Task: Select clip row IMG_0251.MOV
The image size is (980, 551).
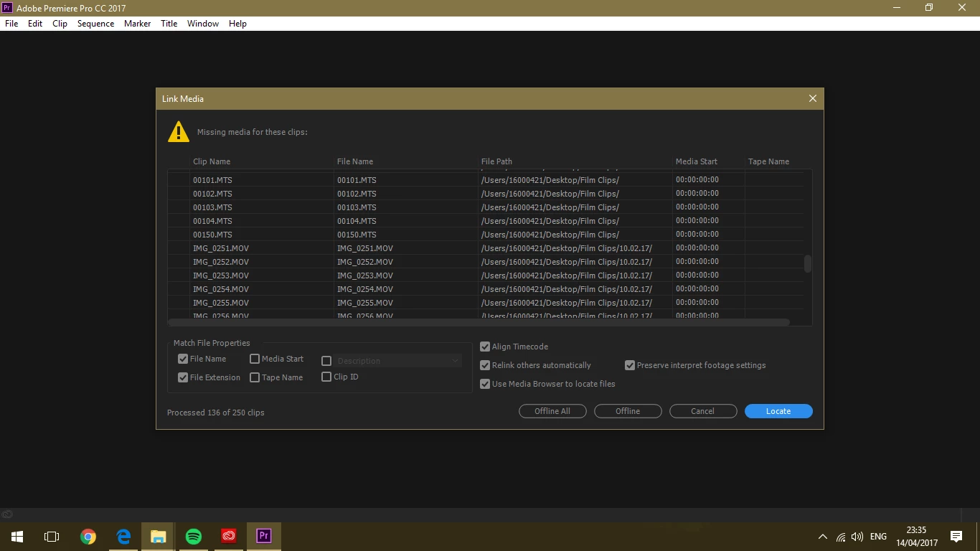Action: 486,248
